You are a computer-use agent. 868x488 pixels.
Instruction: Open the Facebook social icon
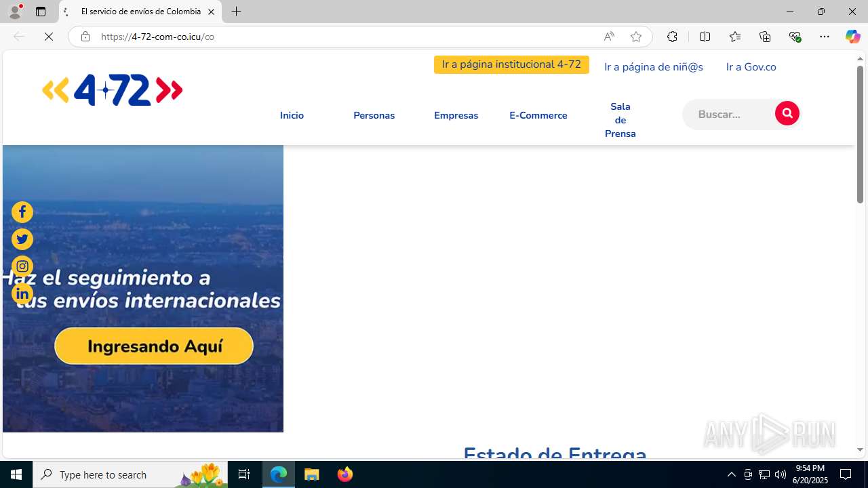point(22,212)
